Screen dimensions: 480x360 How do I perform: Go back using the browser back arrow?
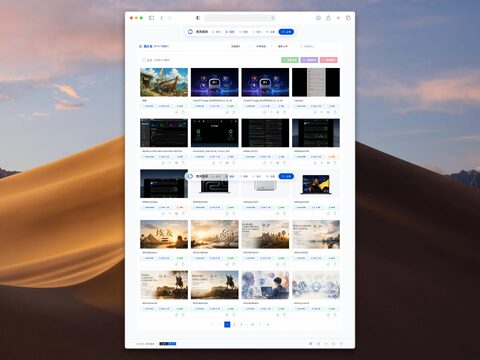tap(162, 18)
